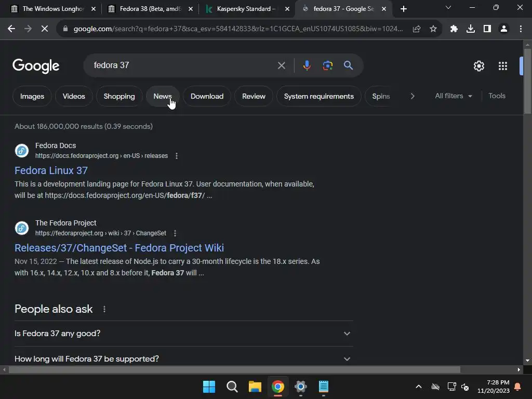Open the Chrome downloads icon
532x399 pixels.
[471, 29]
